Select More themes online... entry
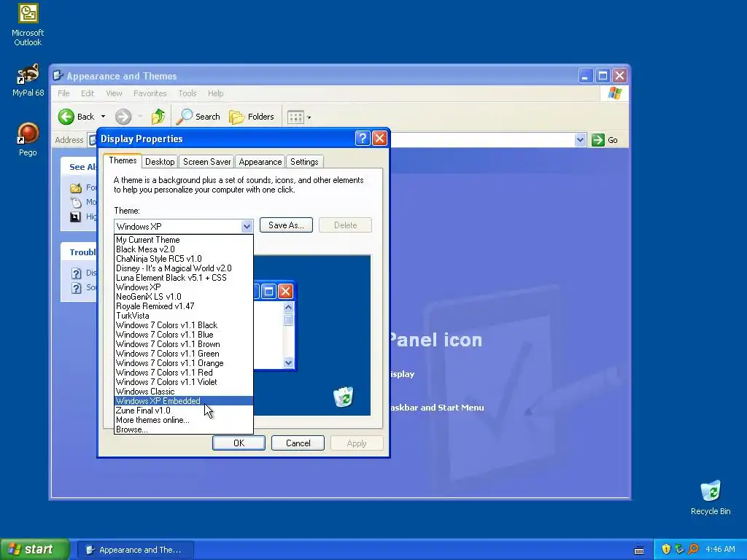 (x=184, y=420)
